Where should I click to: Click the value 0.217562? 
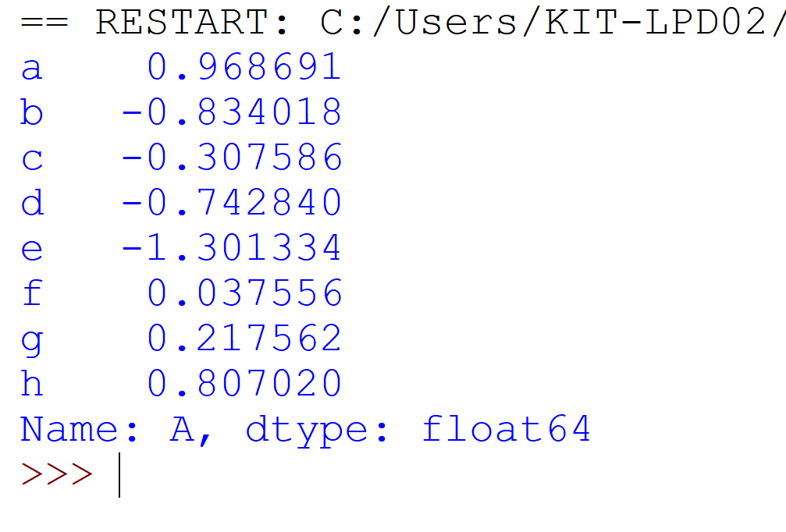pos(244,339)
